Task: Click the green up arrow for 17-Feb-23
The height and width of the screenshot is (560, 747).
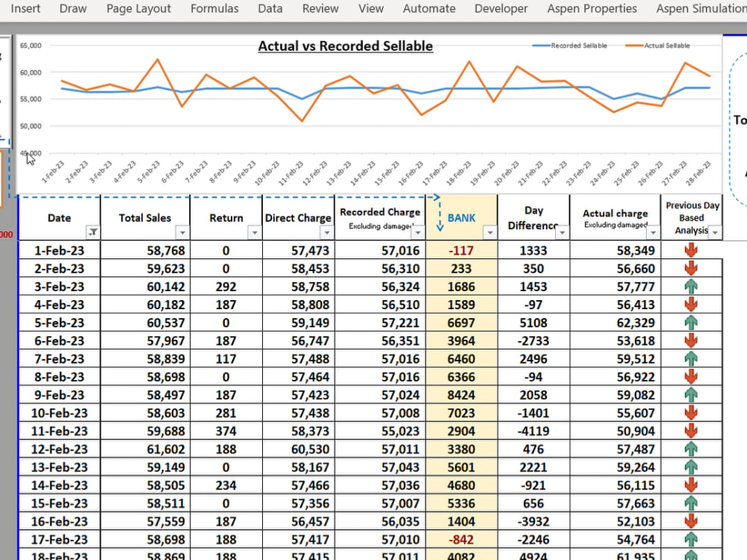Action: pyautogui.click(x=690, y=540)
